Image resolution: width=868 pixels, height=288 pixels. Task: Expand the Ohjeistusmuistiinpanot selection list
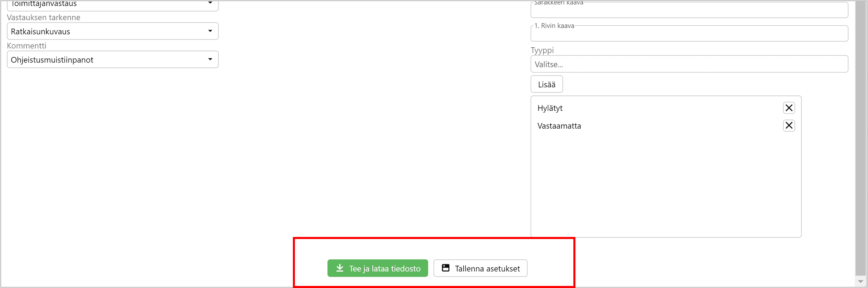pos(108,60)
